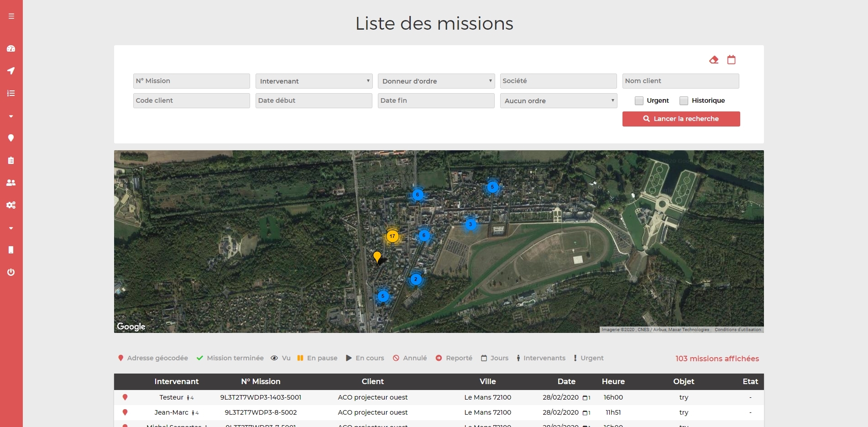Viewport: 868px width, 427px height.
Task: Expand the Donneur d'ordre dropdown
Action: [436, 81]
